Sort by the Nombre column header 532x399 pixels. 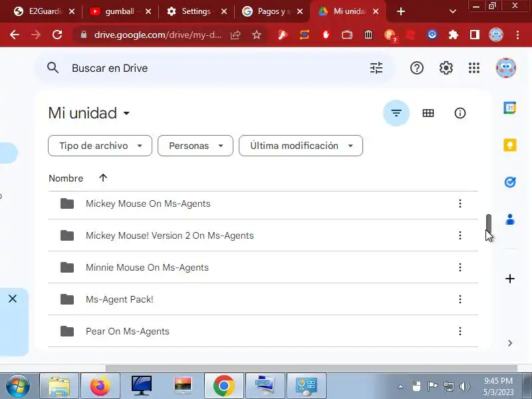tap(66, 178)
